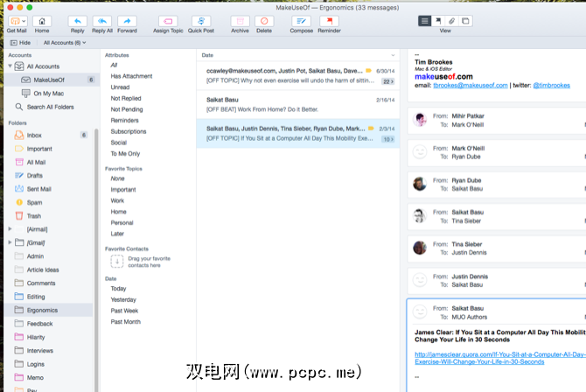Select the MakeUseOf account
The image size is (586, 392).
(x=52, y=80)
